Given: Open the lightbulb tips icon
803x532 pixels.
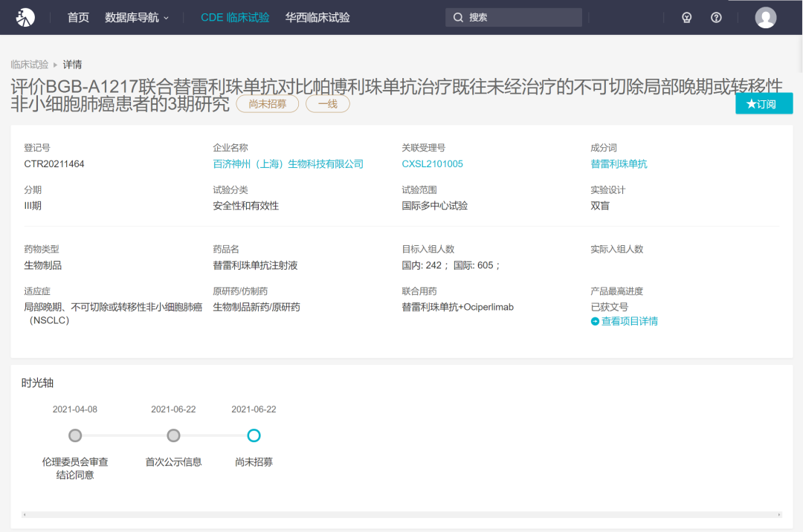Looking at the screenshot, I should coord(687,18).
